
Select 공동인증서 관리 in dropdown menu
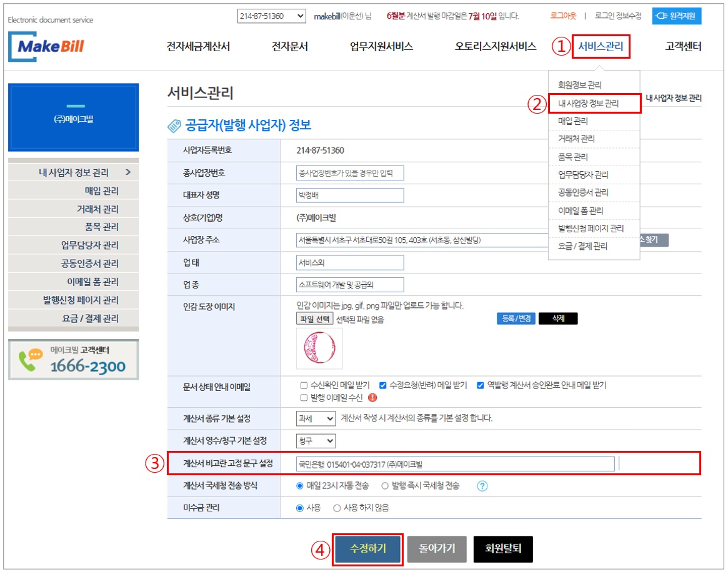click(x=583, y=192)
